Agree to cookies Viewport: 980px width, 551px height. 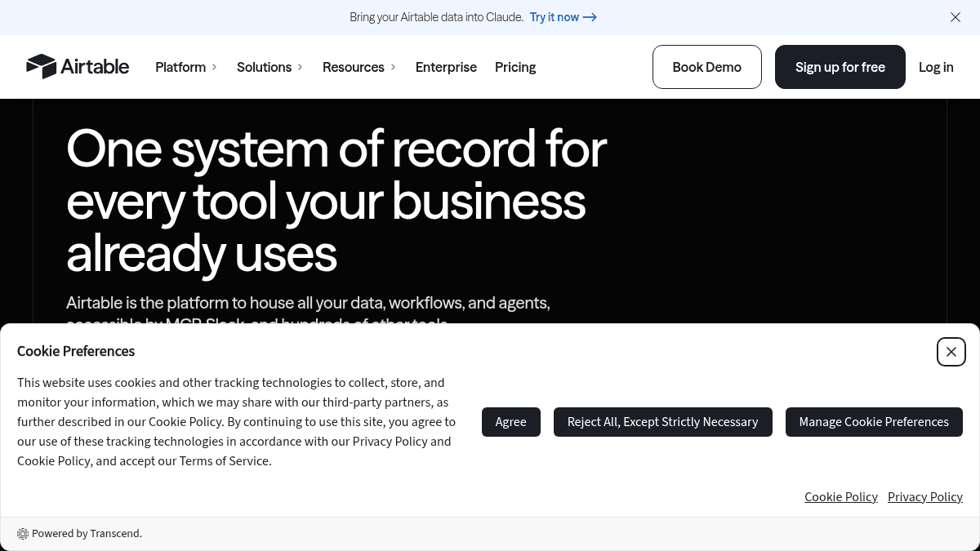coord(511,422)
